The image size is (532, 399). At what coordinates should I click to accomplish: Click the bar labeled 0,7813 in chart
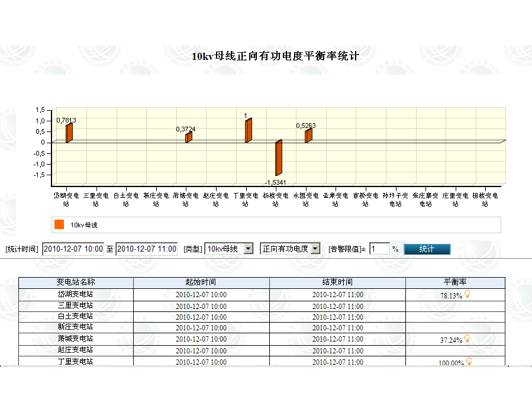pos(69,133)
